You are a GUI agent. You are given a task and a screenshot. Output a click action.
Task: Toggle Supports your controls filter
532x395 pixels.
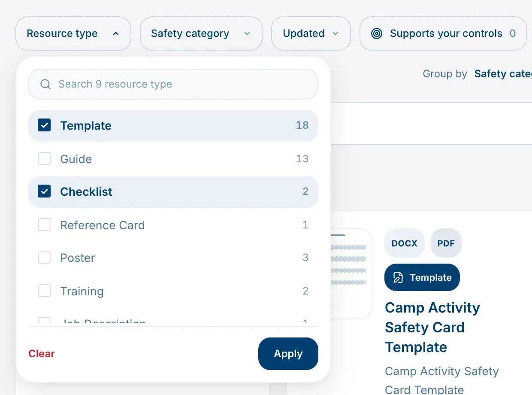443,33
